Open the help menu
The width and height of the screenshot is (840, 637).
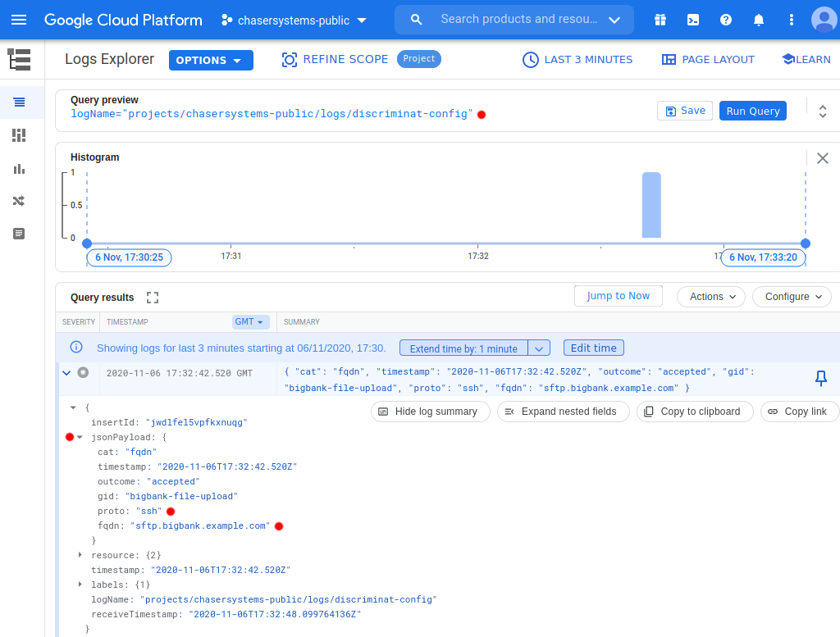[x=726, y=20]
